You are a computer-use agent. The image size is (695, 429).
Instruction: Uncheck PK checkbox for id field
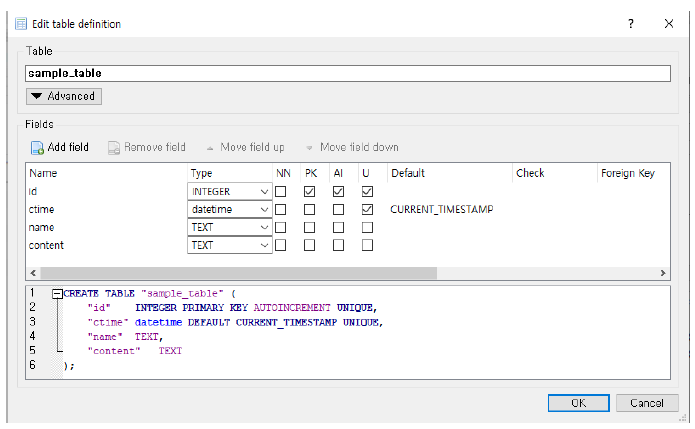tap(309, 191)
